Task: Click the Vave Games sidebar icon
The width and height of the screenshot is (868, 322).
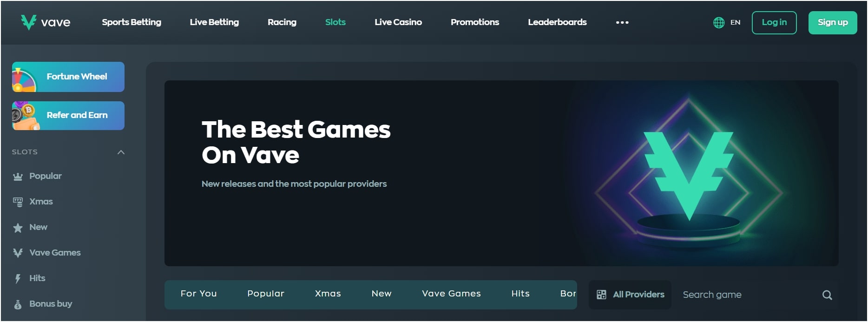Action: point(18,253)
